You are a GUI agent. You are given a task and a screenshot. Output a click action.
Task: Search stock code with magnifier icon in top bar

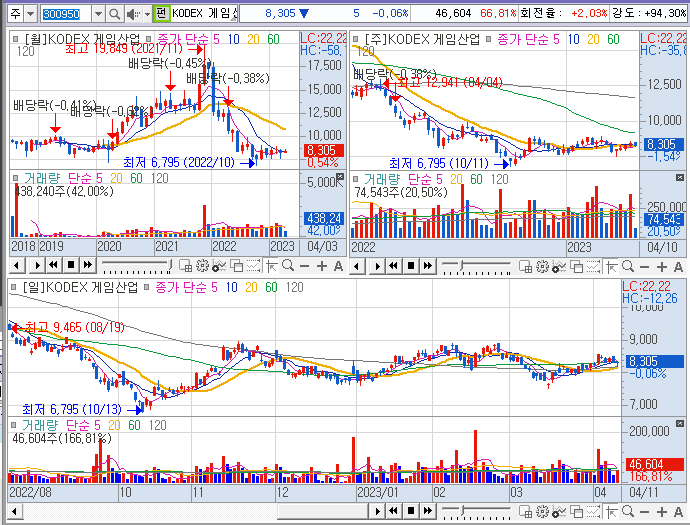coord(114,14)
